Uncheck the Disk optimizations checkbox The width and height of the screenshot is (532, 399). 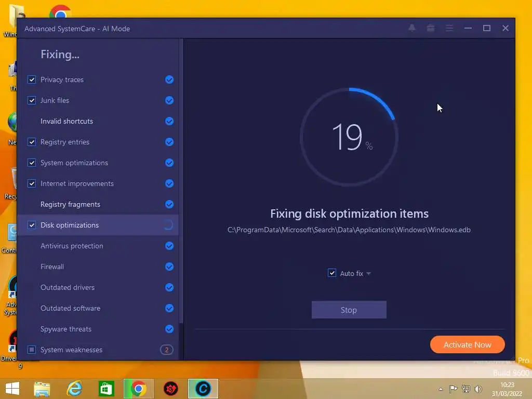point(32,225)
